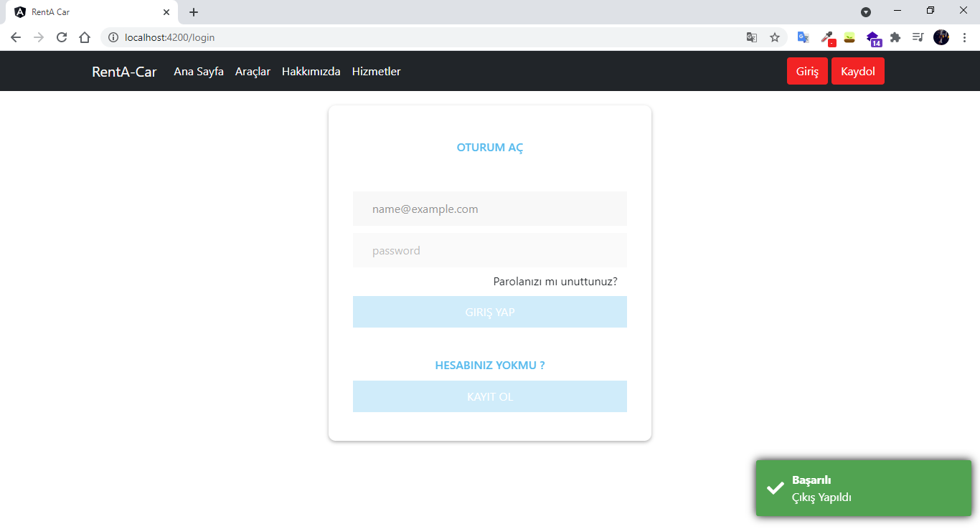Open the Google Translate page icon
This screenshot has height=529, width=980.
pyautogui.click(x=752, y=37)
